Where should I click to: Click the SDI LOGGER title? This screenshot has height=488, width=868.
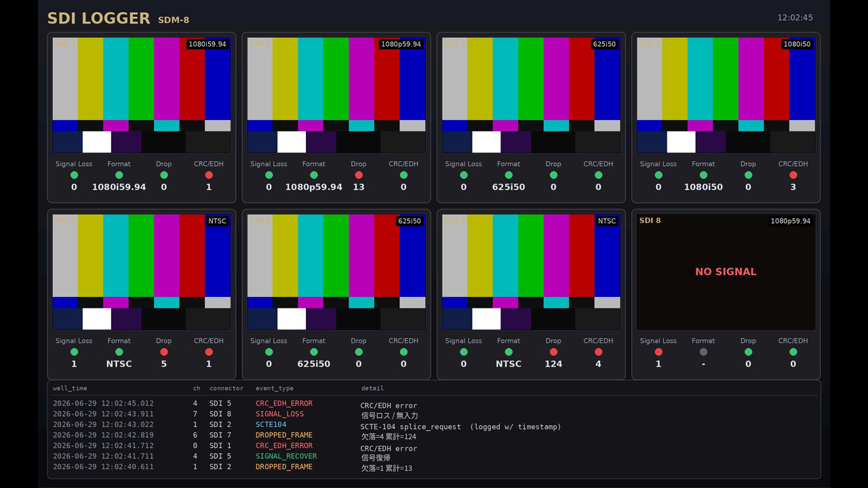tap(98, 18)
